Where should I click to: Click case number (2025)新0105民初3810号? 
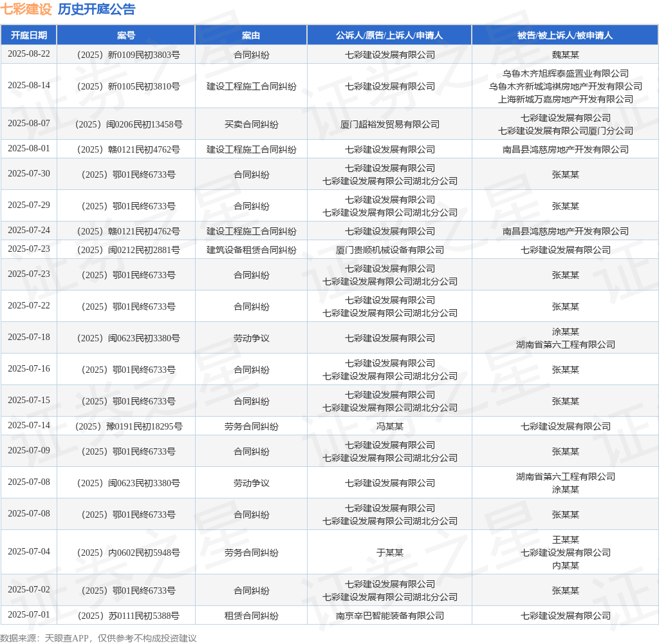coord(128,86)
